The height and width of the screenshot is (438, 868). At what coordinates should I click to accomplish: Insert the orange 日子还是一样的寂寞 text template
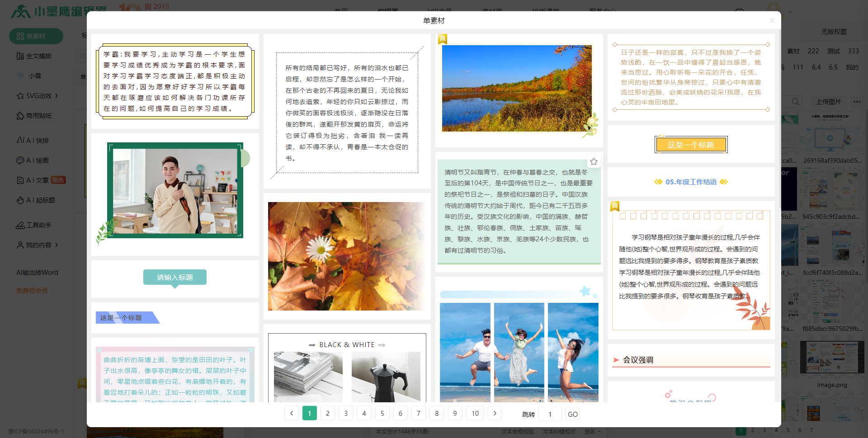[x=691, y=77]
